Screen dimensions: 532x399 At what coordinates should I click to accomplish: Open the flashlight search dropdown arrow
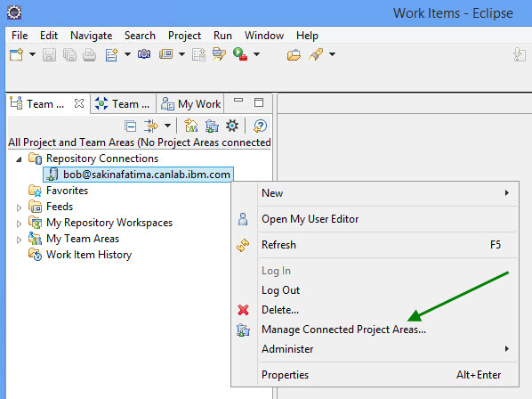click(332, 54)
